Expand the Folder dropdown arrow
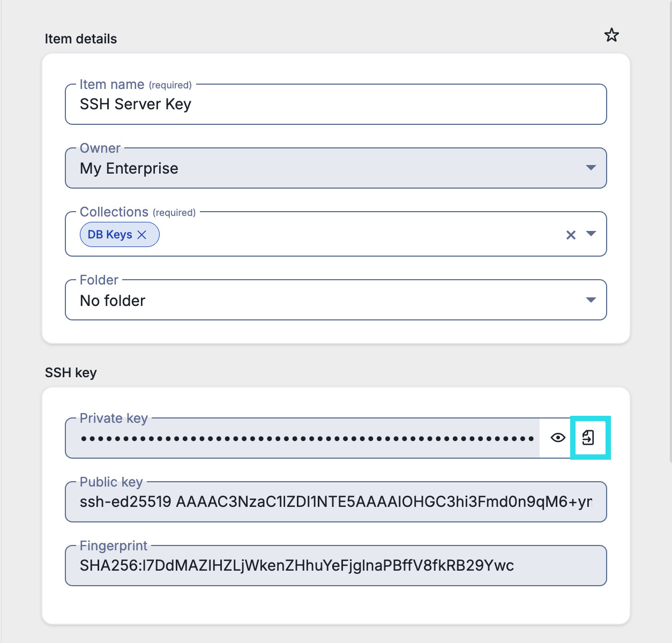 coord(591,300)
